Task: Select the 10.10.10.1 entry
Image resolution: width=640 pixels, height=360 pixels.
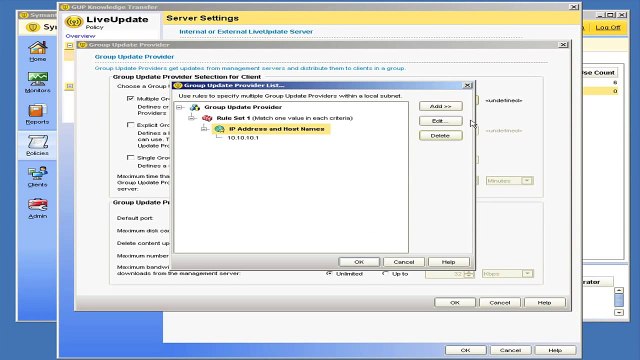Action: point(243,138)
